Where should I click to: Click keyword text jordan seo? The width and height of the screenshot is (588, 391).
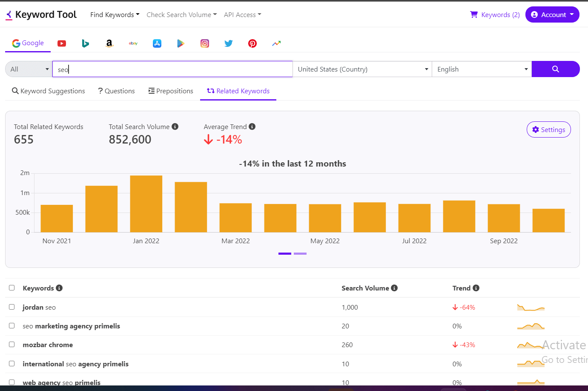(x=39, y=308)
